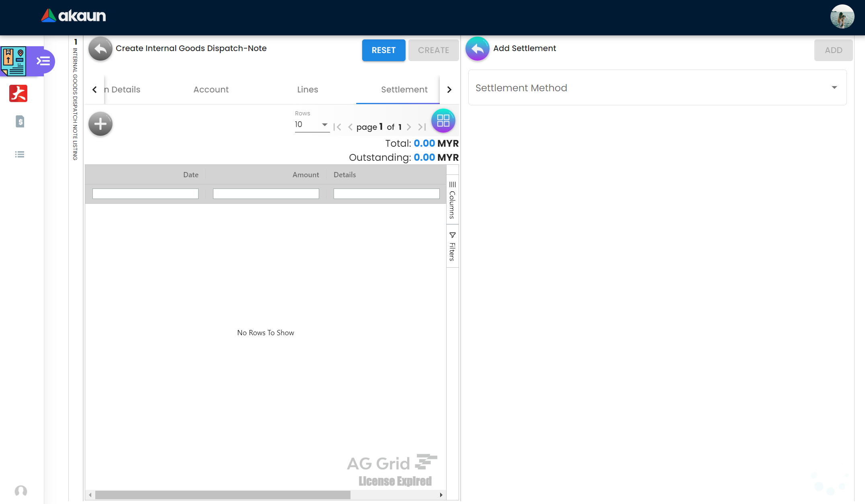865x504 pixels.
Task: Click the grey back arrow beside Create Internal Goods Dispatch-Note
Action: tap(100, 49)
